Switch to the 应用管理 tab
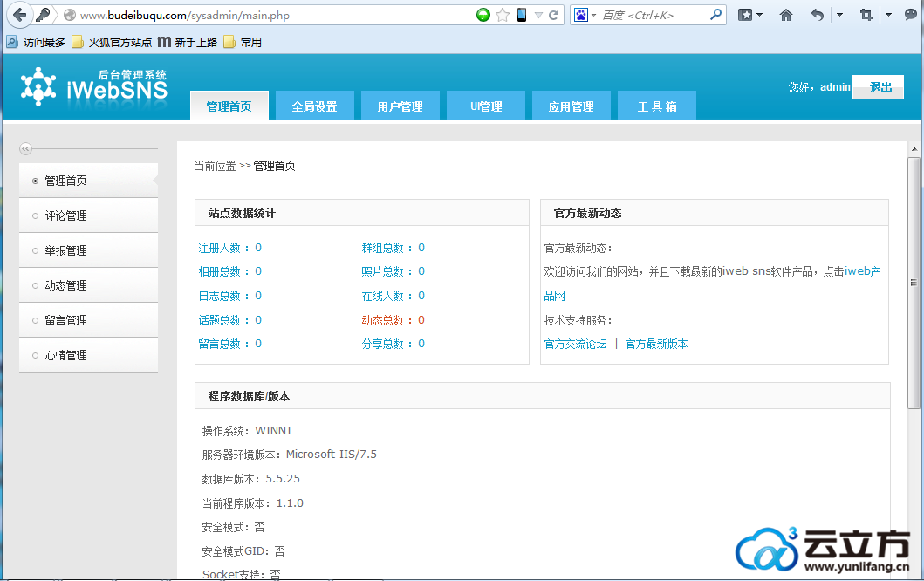 coord(572,106)
